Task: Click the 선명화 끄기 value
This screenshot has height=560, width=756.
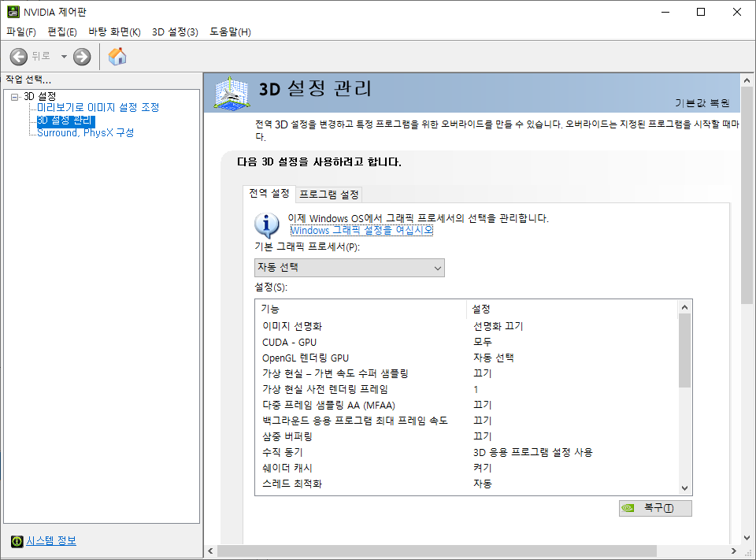Action: (x=498, y=326)
